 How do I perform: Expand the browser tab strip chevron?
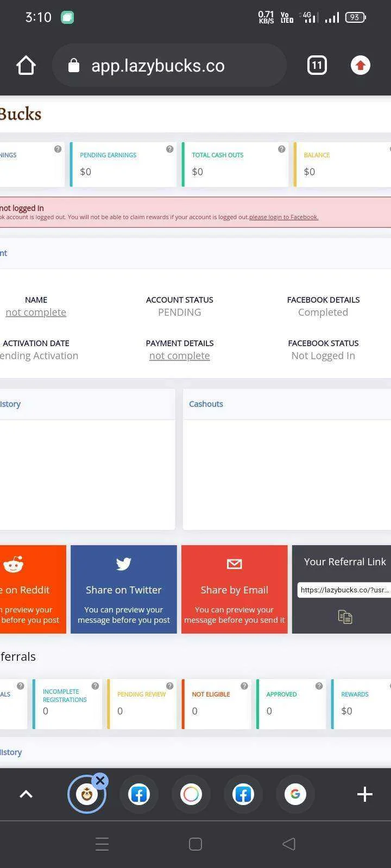click(x=26, y=794)
